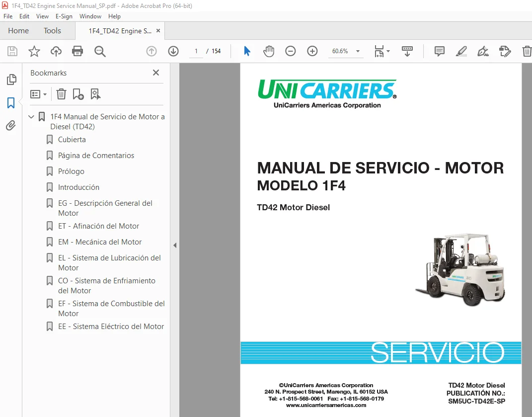
Task: Close the 1F4_TD42 document tab
Action: click(x=158, y=30)
